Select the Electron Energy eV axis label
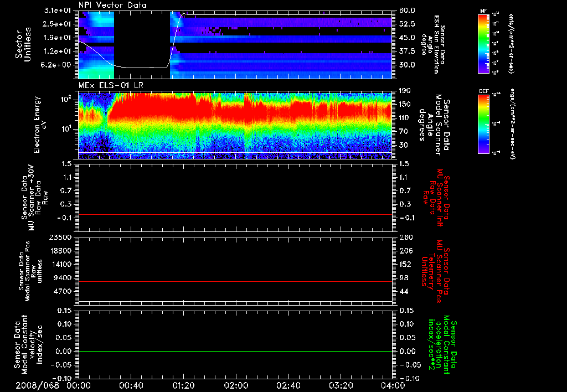Screen dimensions: 567x392 38,125
